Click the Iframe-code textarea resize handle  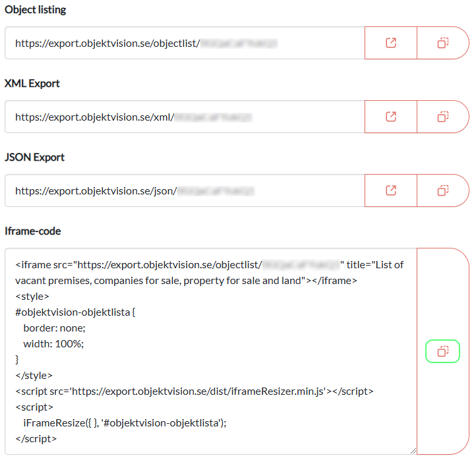coord(413,450)
